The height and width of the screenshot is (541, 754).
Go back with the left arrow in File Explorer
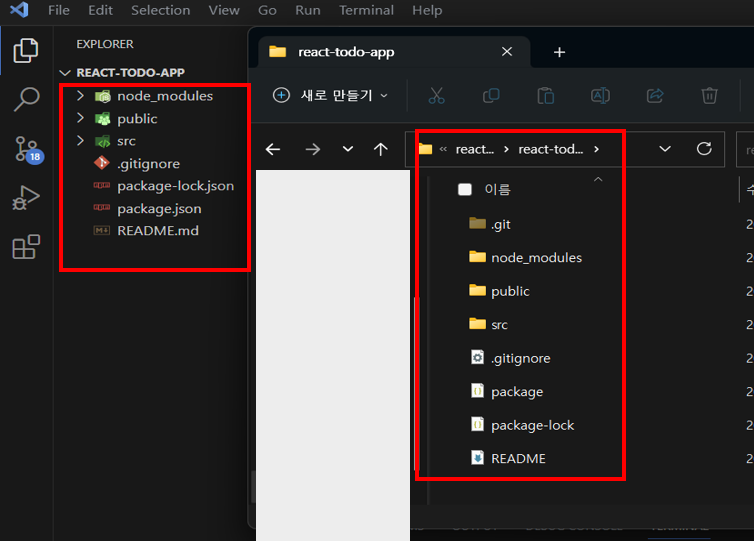click(x=273, y=150)
